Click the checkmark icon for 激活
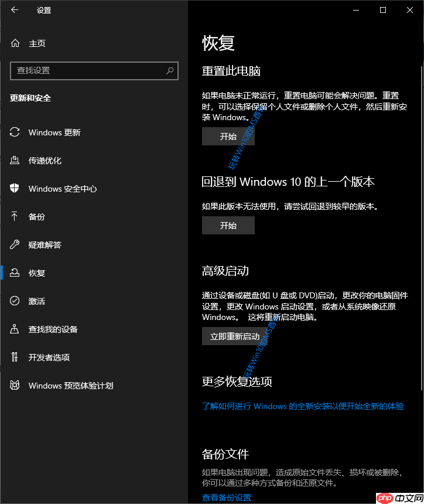 coord(15,301)
